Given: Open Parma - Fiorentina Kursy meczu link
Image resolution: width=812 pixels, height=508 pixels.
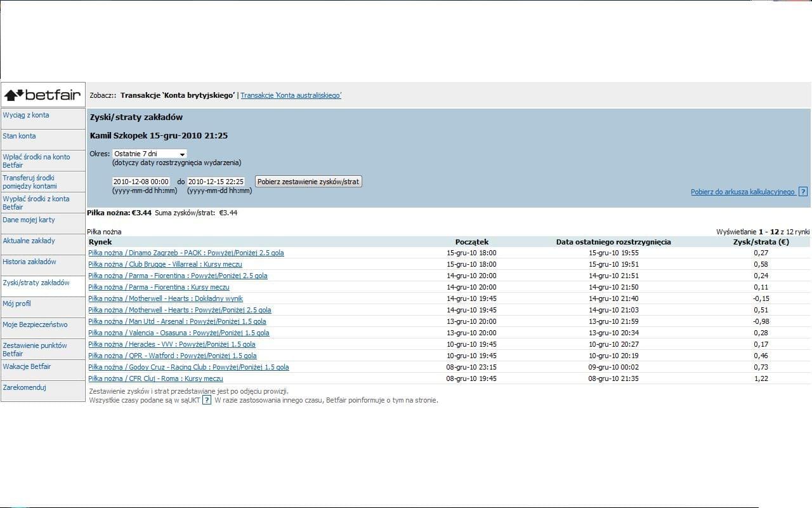Looking at the screenshot, I should pyautogui.click(x=159, y=287).
